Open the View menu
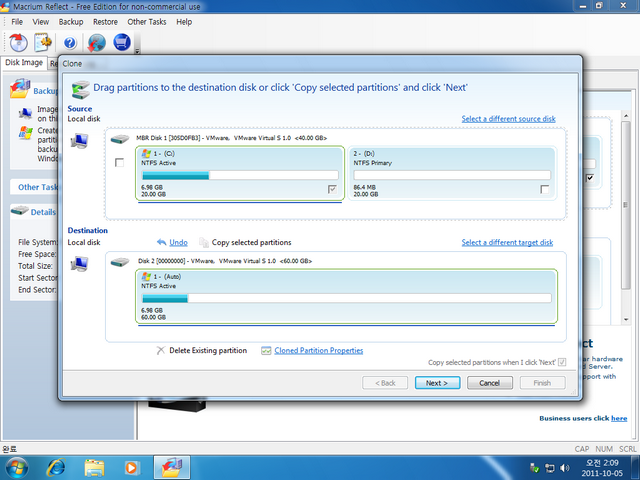 point(40,22)
